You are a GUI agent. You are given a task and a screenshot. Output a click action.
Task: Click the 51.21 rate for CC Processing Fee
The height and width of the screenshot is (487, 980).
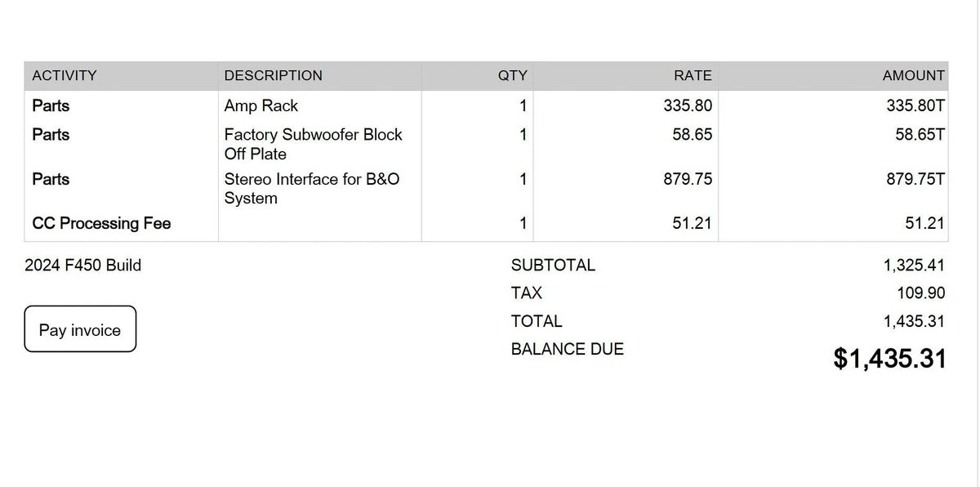pyautogui.click(x=692, y=224)
